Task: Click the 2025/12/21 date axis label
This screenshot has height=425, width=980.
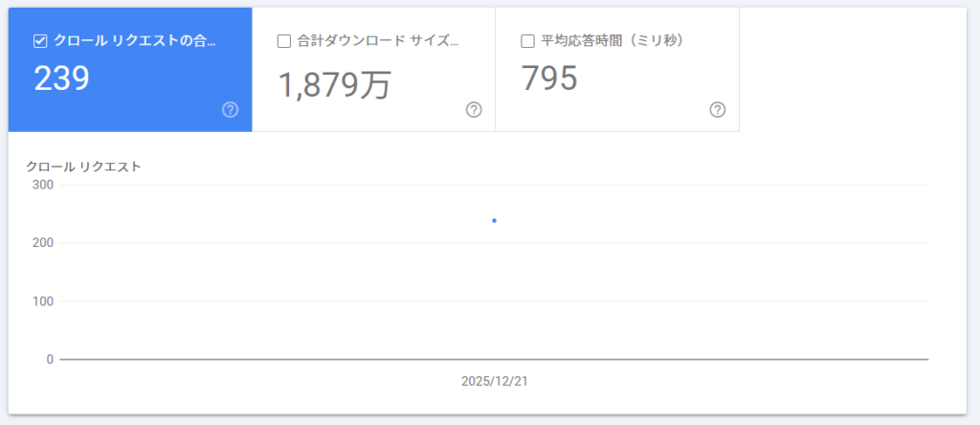Action: coord(494,381)
